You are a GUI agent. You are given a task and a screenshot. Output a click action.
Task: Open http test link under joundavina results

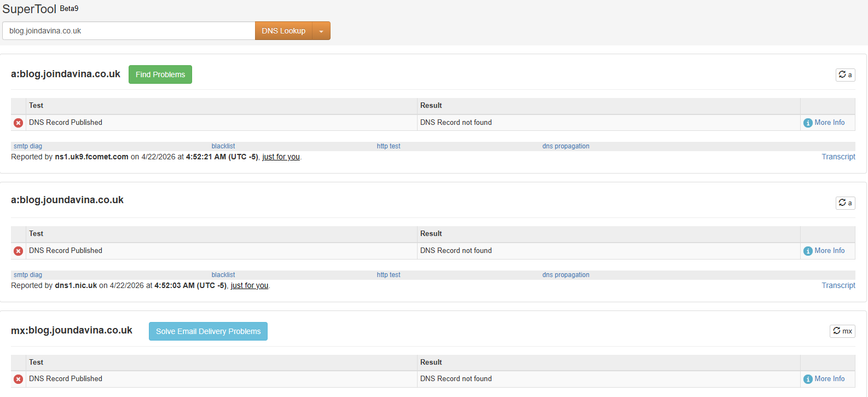point(389,275)
